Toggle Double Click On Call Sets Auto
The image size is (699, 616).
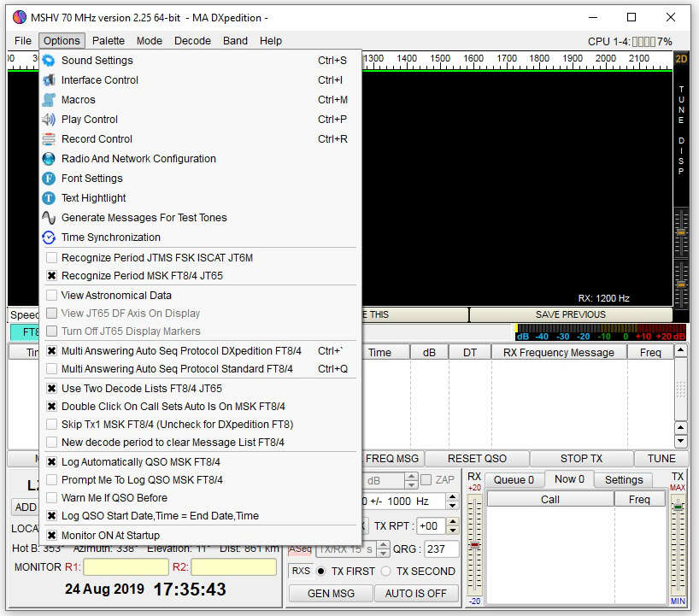(52, 406)
